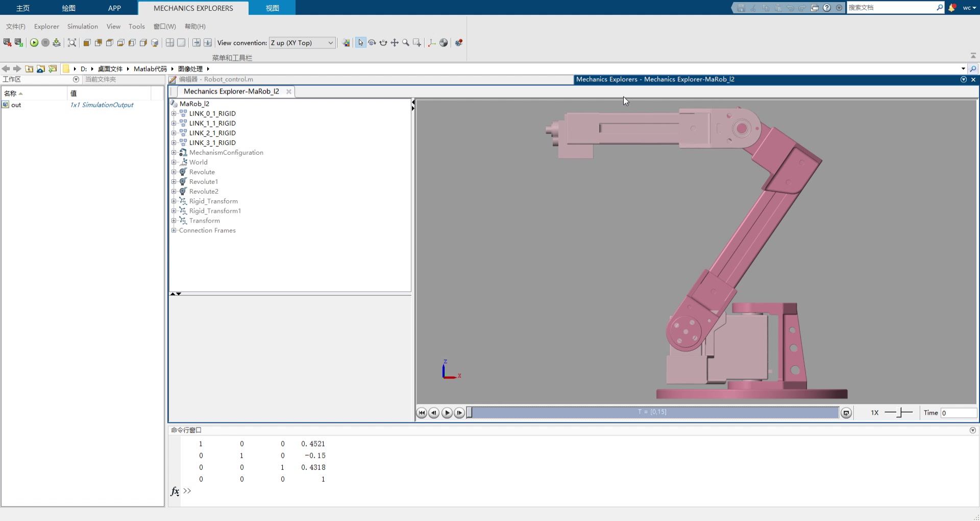Select Revolute1 joint in the tree

click(203, 182)
